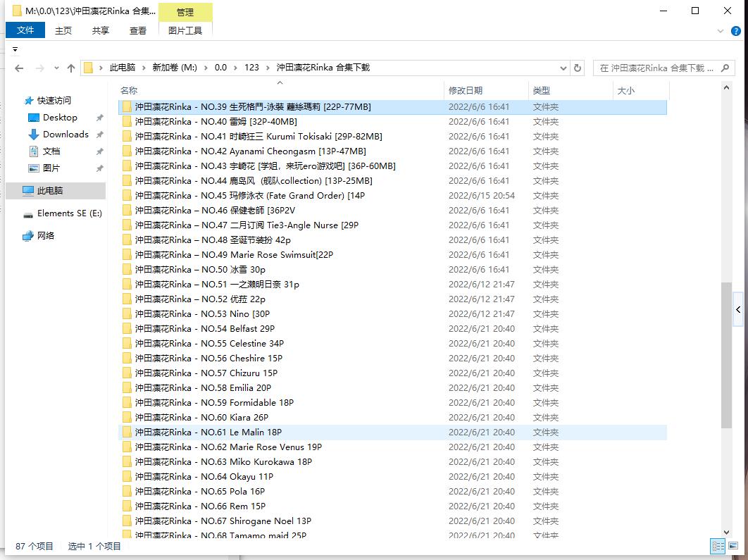Sort by 修改日期 column header
748x560 pixels.
[x=466, y=90]
